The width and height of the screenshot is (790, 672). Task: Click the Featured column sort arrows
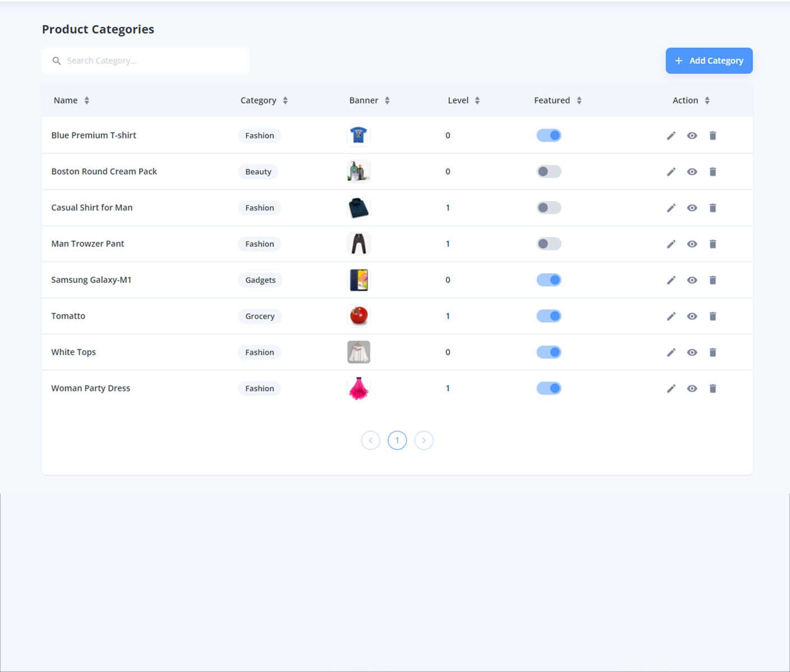[x=580, y=100]
